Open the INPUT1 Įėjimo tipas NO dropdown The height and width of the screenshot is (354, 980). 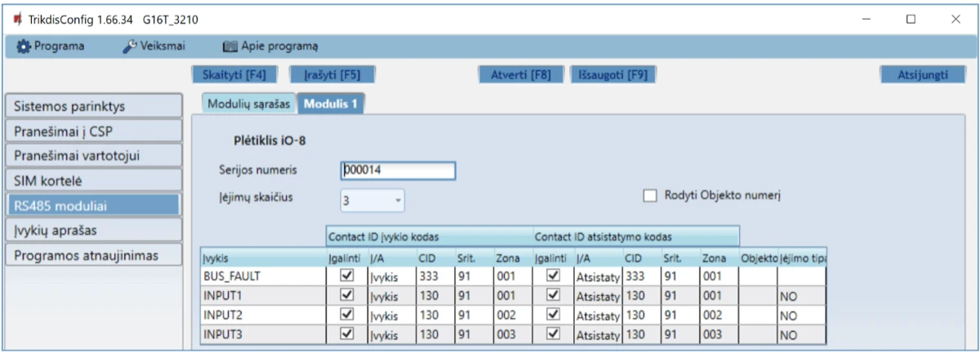pyautogui.click(x=801, y=297)
